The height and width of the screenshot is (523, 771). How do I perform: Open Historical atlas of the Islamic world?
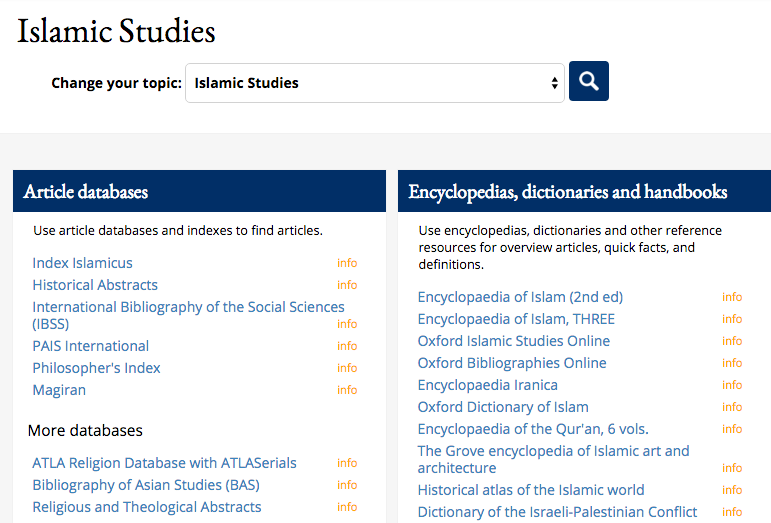click(531, 490)
